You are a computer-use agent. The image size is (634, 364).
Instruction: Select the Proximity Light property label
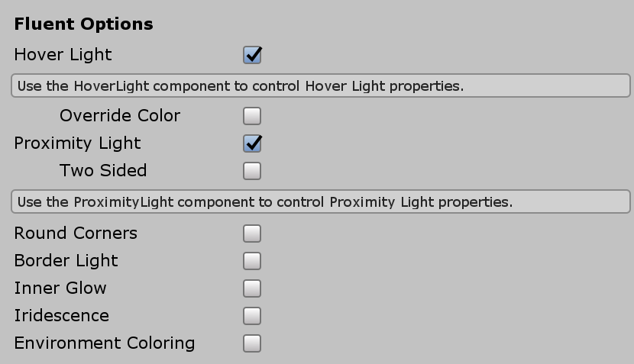pyautogui.click(x=77, y=143)
